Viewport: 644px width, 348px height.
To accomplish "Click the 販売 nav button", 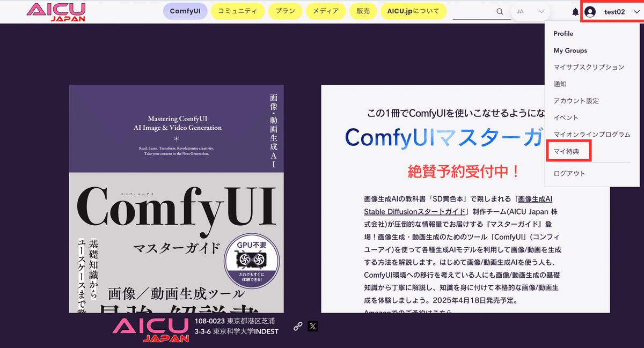I will pyautogui.click(x=363, y=11).
